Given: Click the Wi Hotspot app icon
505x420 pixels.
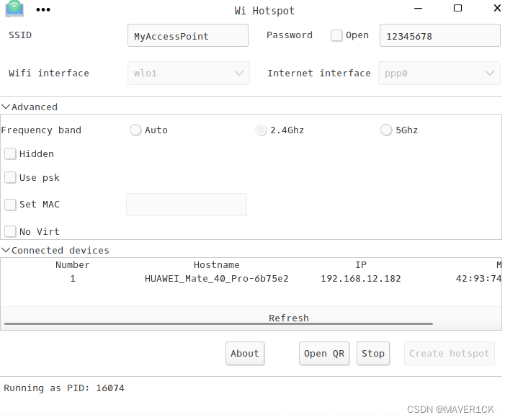Looking at the screenshot, I should [14, 9].
